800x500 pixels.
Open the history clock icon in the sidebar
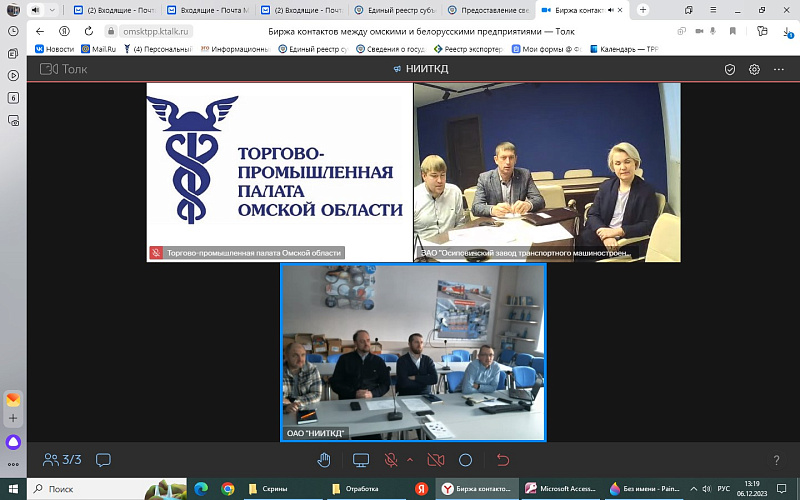point(13,31)
